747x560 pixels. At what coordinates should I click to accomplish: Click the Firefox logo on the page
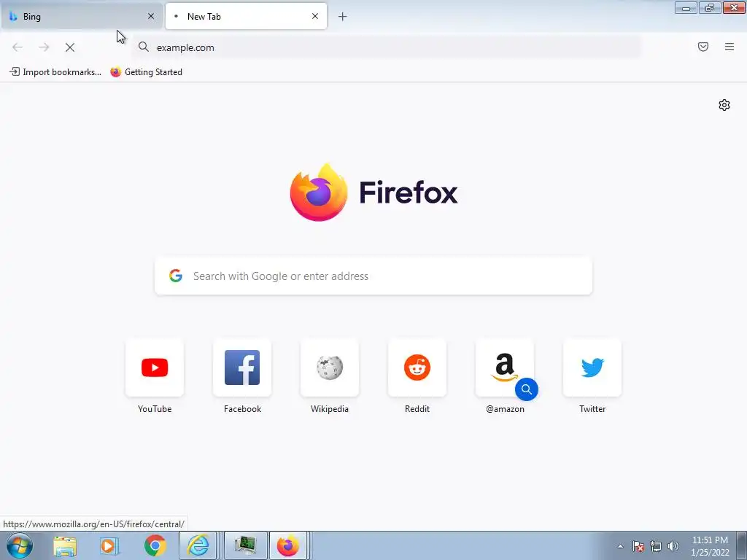click(319, 192)
